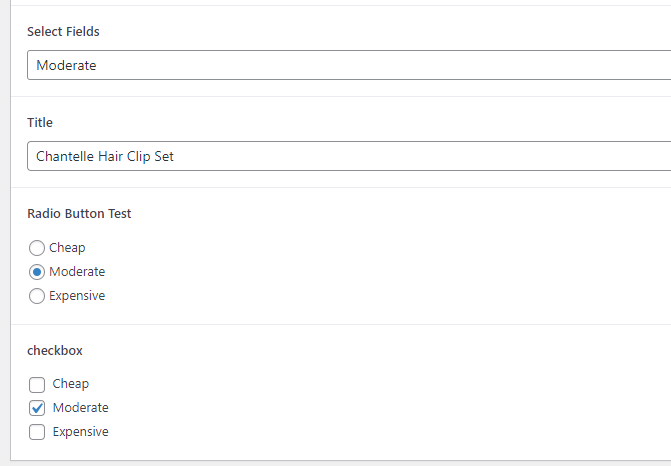Click 'Moderate' value in Select Fields box
Viewport: 671px width, 466px height.
tap(66, 65)
